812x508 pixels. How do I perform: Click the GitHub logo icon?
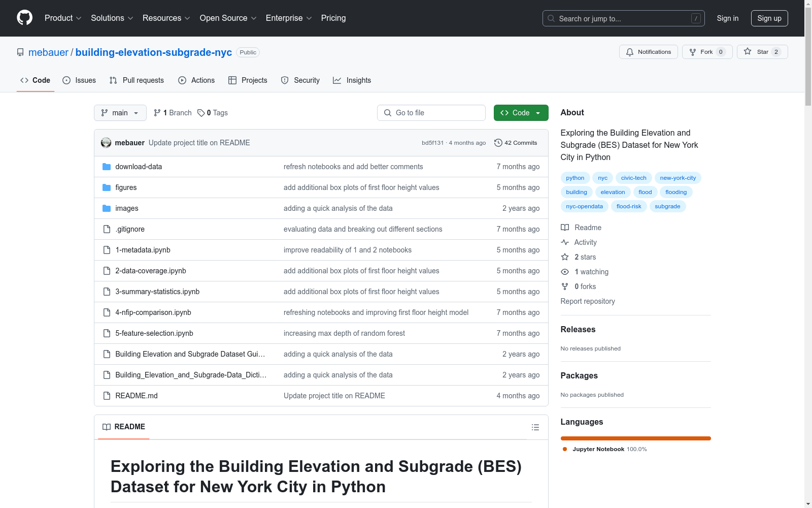pyautogui.click(x=24, y=18)
